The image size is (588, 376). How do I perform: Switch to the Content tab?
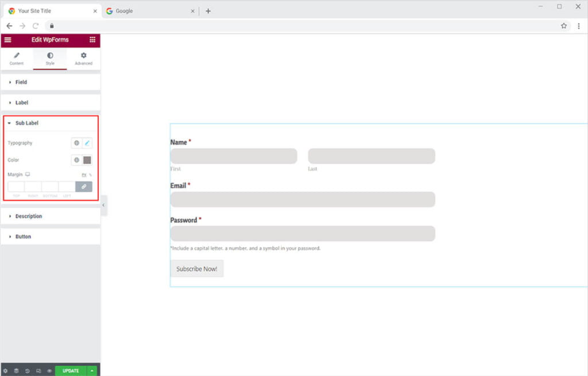pos(17,59)
